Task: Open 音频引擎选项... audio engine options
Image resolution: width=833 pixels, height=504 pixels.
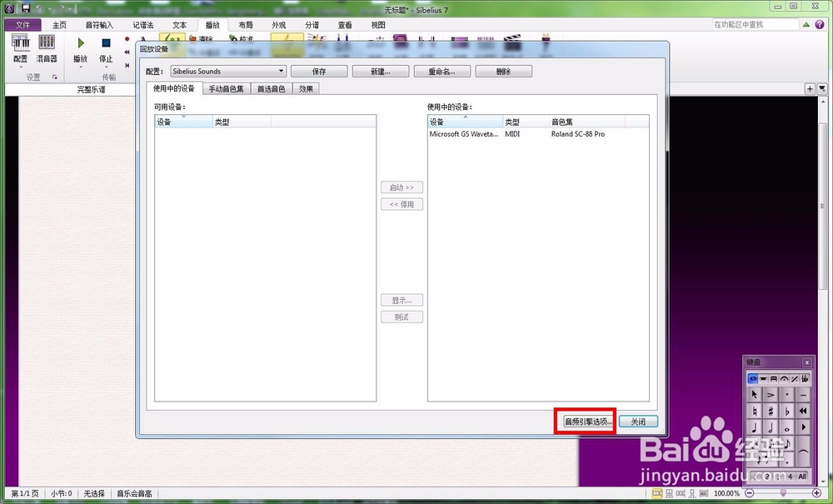Action: [x=588, y=422]
